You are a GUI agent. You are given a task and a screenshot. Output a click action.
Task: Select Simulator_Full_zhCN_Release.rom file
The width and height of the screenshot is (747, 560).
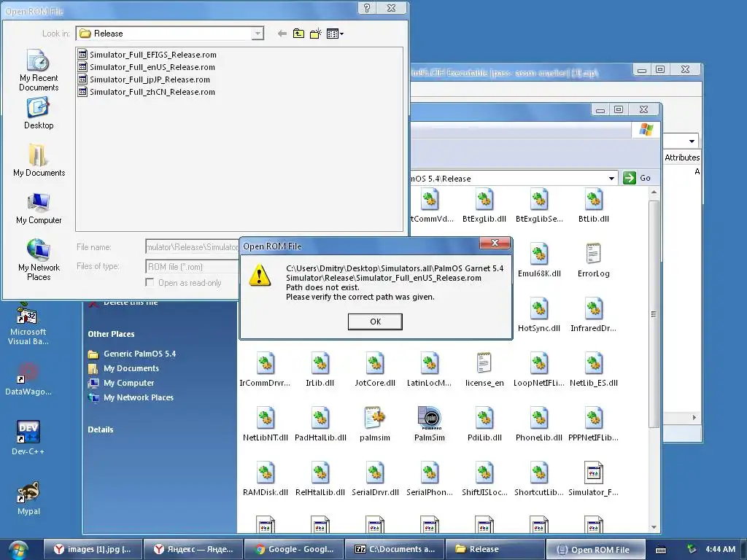[147, 92]
